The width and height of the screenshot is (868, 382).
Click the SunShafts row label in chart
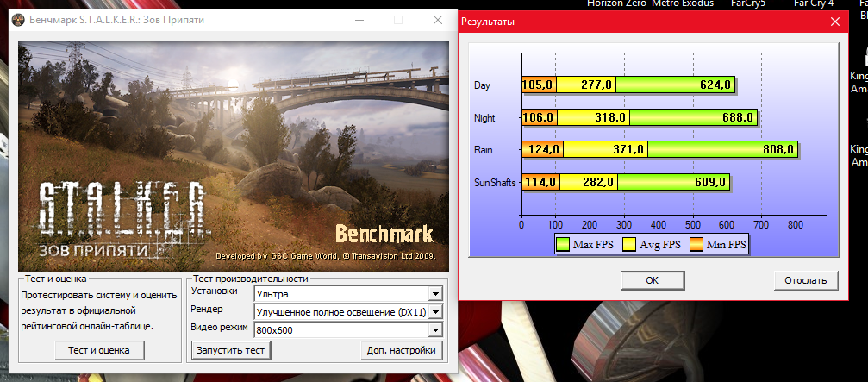coord(495,182)
